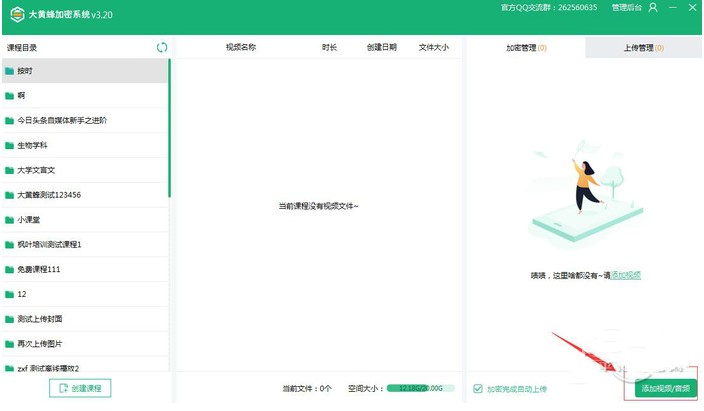The height and width of the screenshot is (411, 704).
Task: Click the 文件大小 column header
Action: click(x=434, y=47)
